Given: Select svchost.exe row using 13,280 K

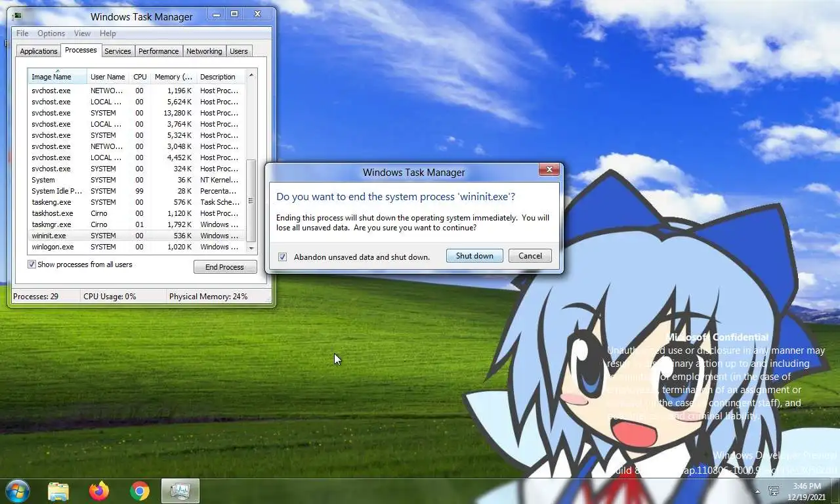Looking at the screenshot, I should click(x=136, y=113).
